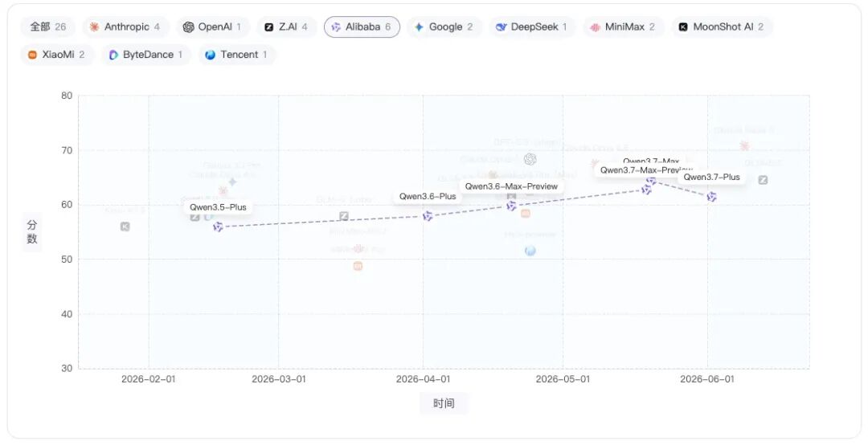Click faded XiaoMi point under Qwen3.6-Max-Preview

[x=526, y=213]
